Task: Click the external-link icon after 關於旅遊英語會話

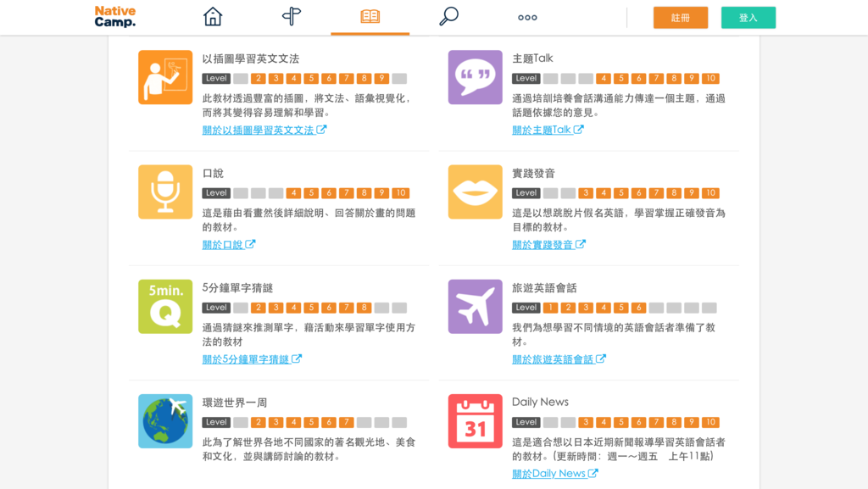Action: [601, 358]
